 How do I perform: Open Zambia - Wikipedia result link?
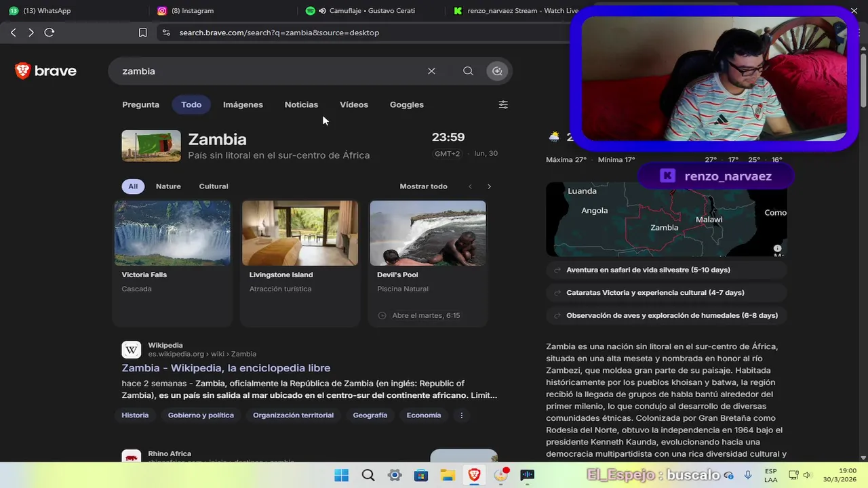(x=226, y=368)
